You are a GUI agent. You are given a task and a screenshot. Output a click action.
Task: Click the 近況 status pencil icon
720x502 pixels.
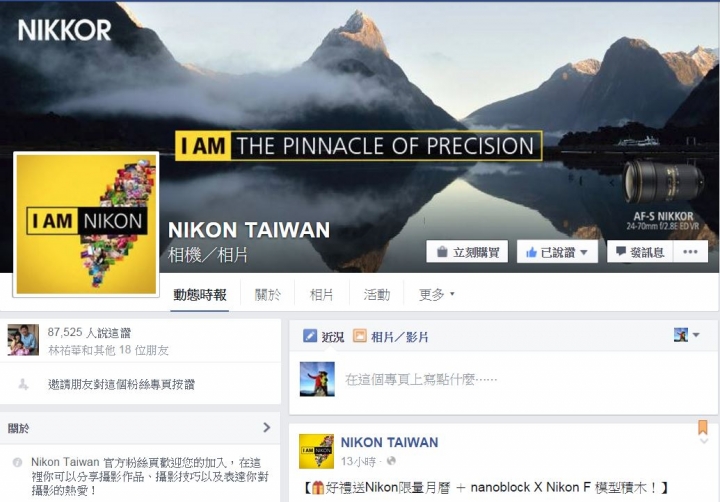pyautogui.click(x=310, y=336)
